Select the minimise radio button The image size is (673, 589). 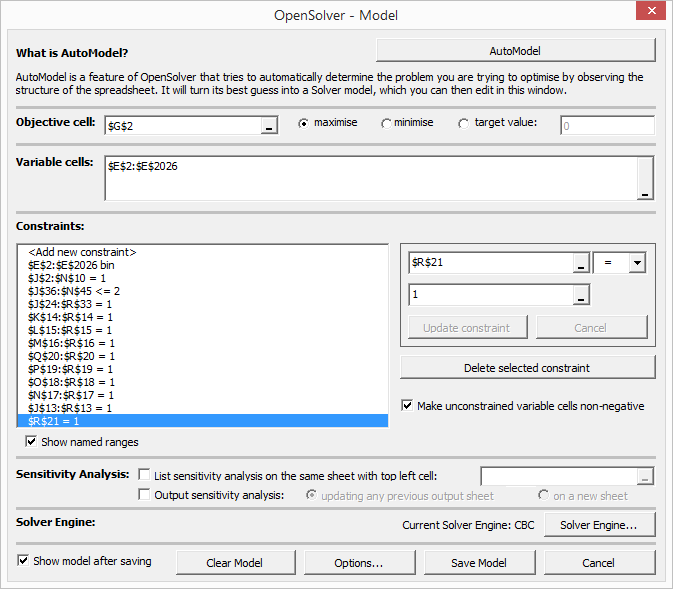coord(386,123)
